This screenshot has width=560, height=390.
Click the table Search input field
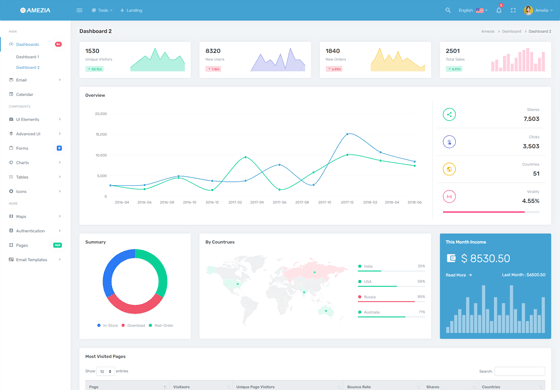click(520, 371)
